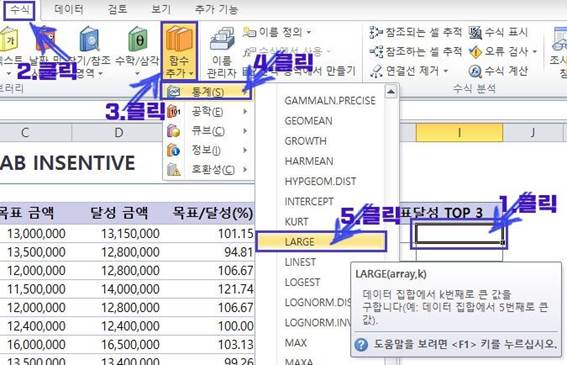Screen dimensions: 567x365
Task: Click the 함수 추가 orange books icon
Action: pyautogui.click(x=179, y=39)
